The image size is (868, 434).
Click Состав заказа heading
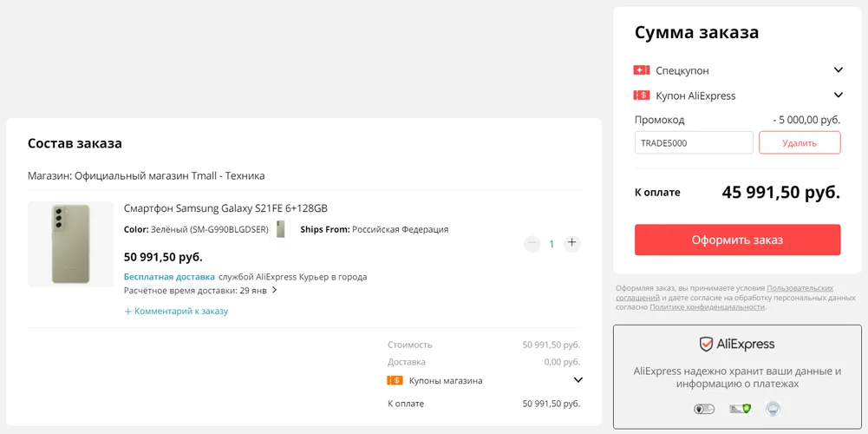75,143
